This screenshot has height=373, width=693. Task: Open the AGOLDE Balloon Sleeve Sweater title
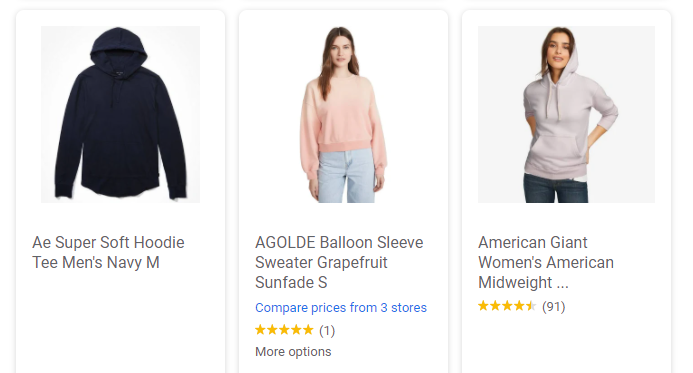tap(339, 262)
